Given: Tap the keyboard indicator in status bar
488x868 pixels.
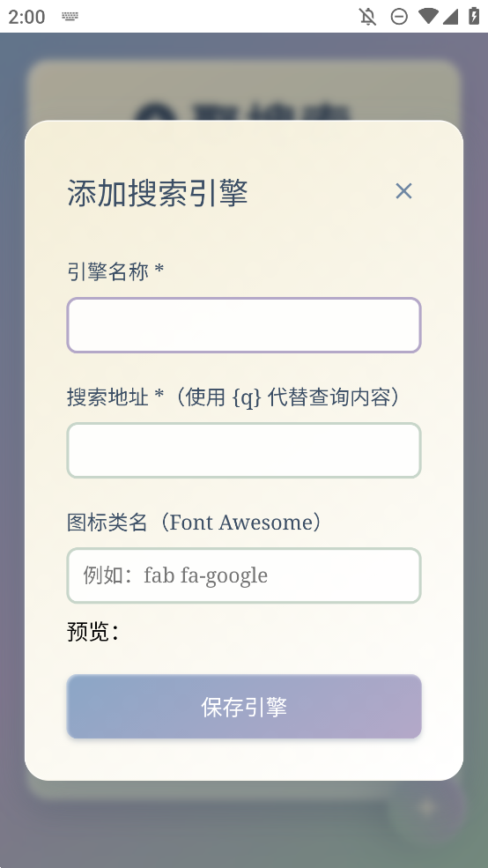Looking at the screenshot, I should tap(70, 17).
